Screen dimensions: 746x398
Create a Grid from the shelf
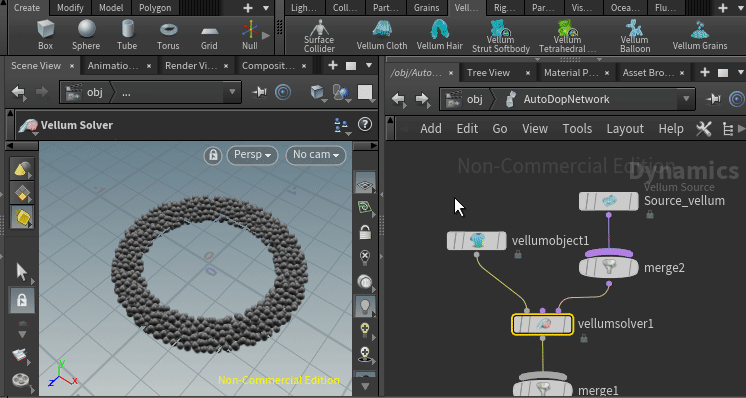(x=209, y=34)
